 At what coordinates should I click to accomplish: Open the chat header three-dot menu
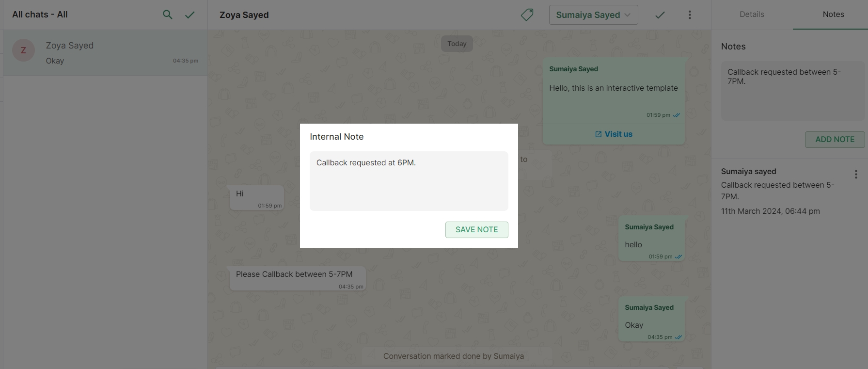click(690, 15)
